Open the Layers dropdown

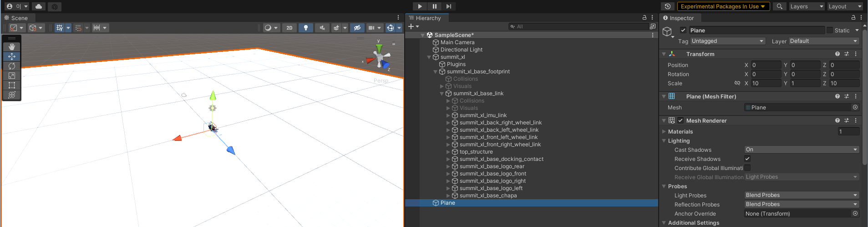[807, 6]
